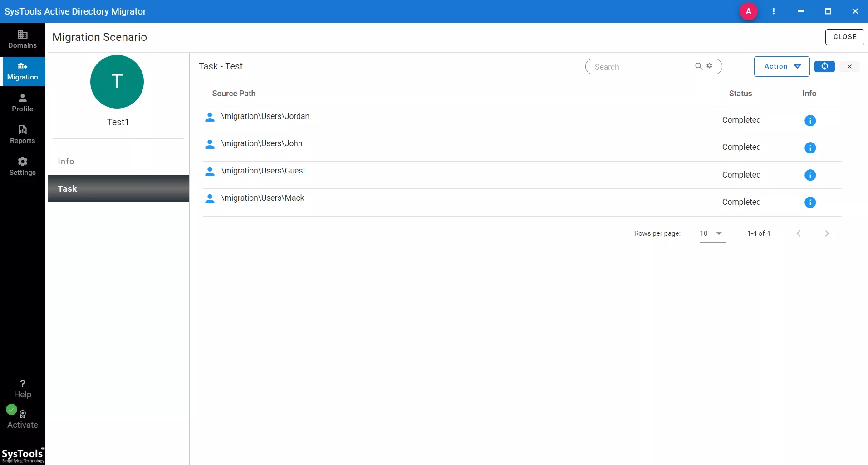Screen dimensions: 868x465
Task: Open Rows per page dropdown
Action: 712,233
